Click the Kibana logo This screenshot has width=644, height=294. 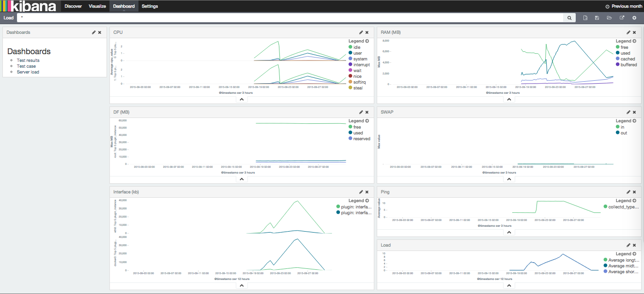pyautogui.click(x=28, y=6)
